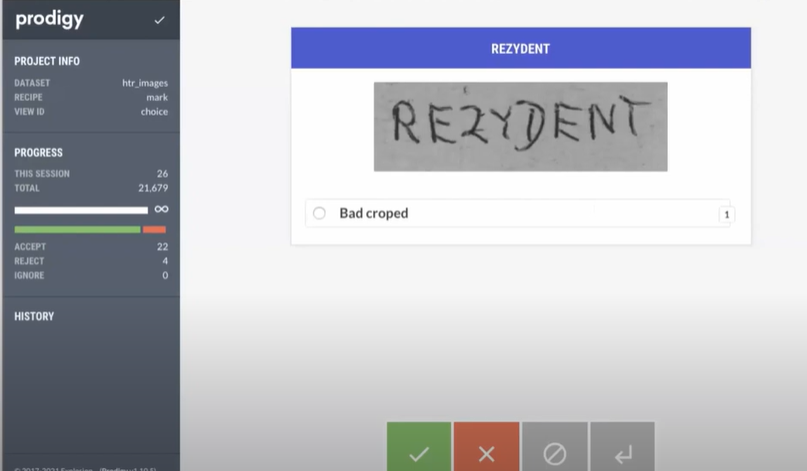Click the dataset value htr_images
This screenshot has width=807, height=471.
[145, 83]
